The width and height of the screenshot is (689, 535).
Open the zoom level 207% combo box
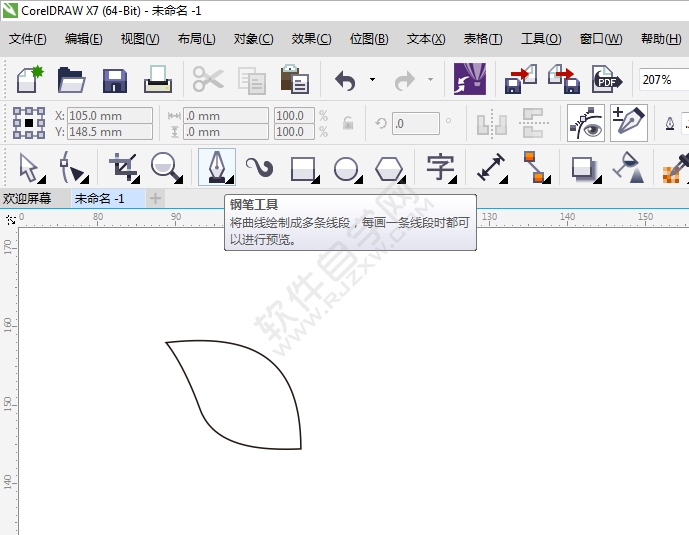pyautogui.click(x=661, y=79)
